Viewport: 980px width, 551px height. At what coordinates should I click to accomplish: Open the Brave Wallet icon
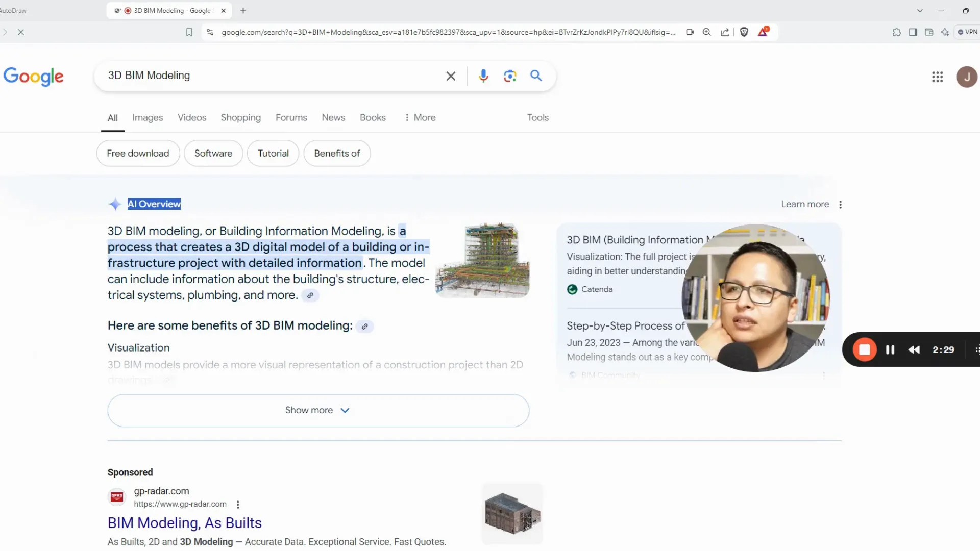coord(929,32)
